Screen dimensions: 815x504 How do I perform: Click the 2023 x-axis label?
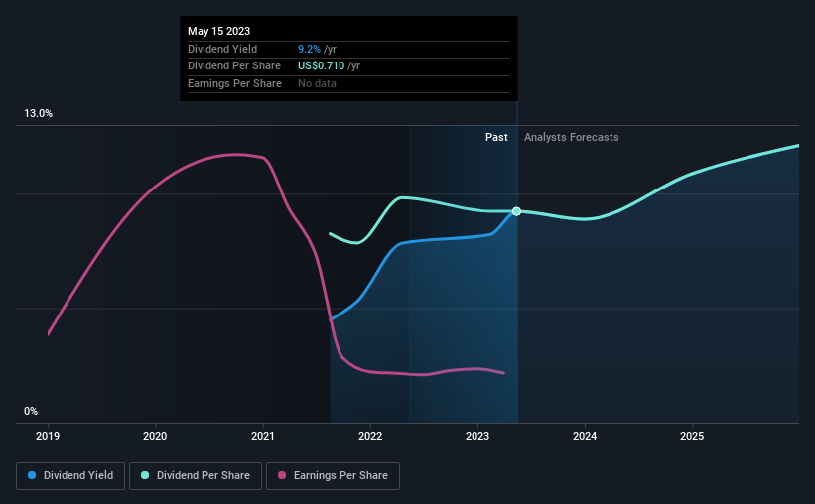[477, 436]
